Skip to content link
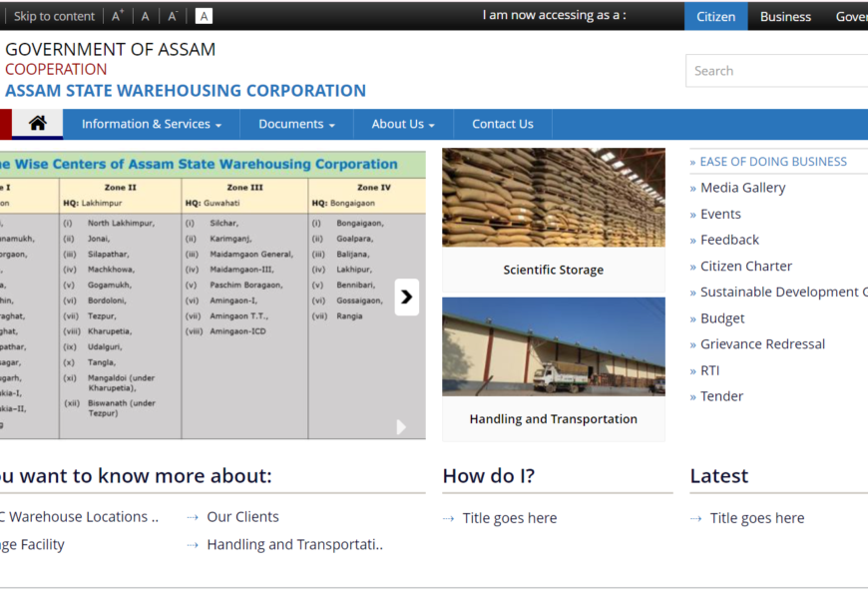 pos(54,16)
